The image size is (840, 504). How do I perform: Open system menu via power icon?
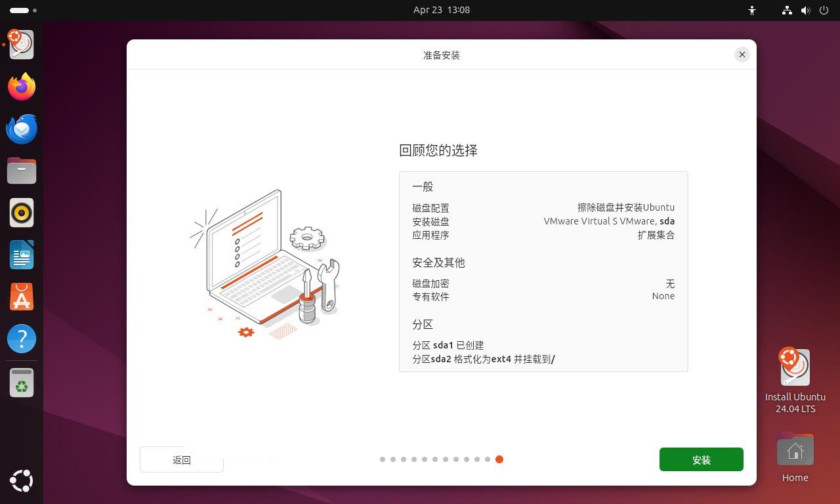pyautogui.click(x=824, y=10)
